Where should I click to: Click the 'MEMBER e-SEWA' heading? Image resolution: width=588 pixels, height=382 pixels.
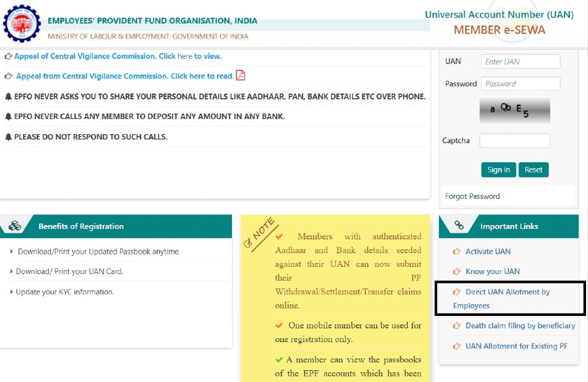(500, 30)
